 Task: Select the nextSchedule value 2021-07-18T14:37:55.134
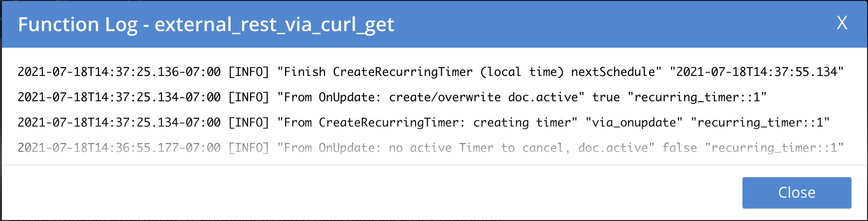point(756,72)
